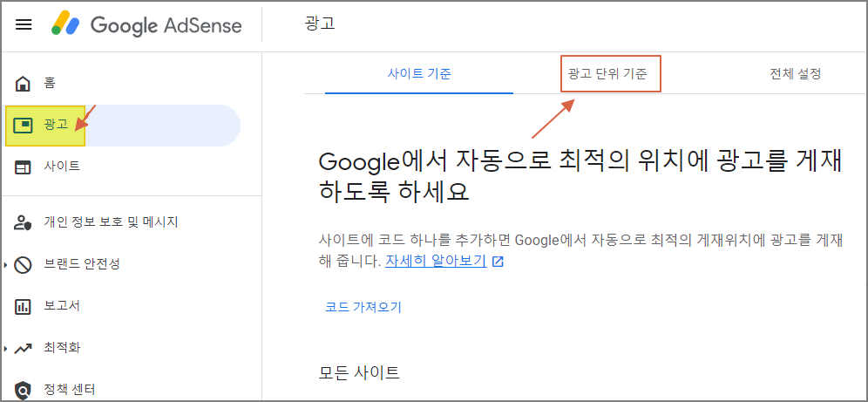The width and height of the screenshot is (868, 402).
Task: Switch to the 광고 단위 기준 tab
Action: 607,73
